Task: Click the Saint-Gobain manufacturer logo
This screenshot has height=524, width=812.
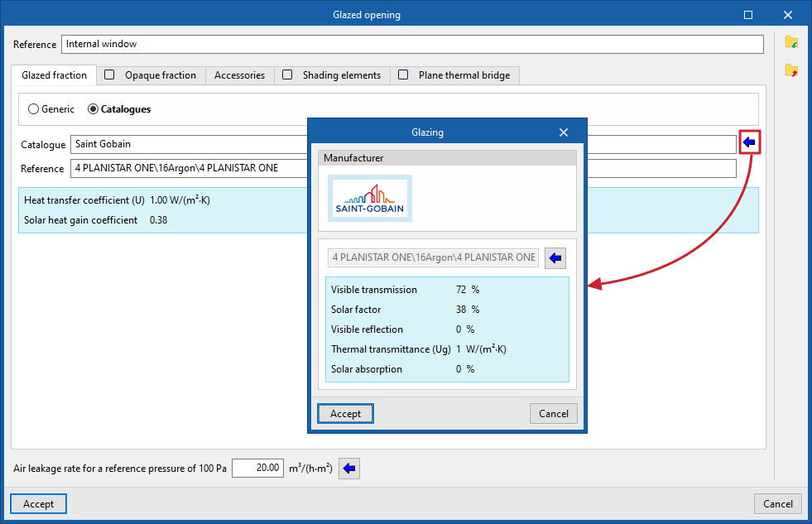Action: point(370,199)
